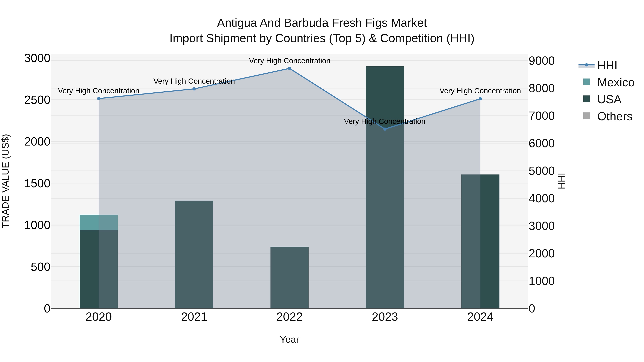
Task: Click the 'Year' axis title
Action: (289, 340)
